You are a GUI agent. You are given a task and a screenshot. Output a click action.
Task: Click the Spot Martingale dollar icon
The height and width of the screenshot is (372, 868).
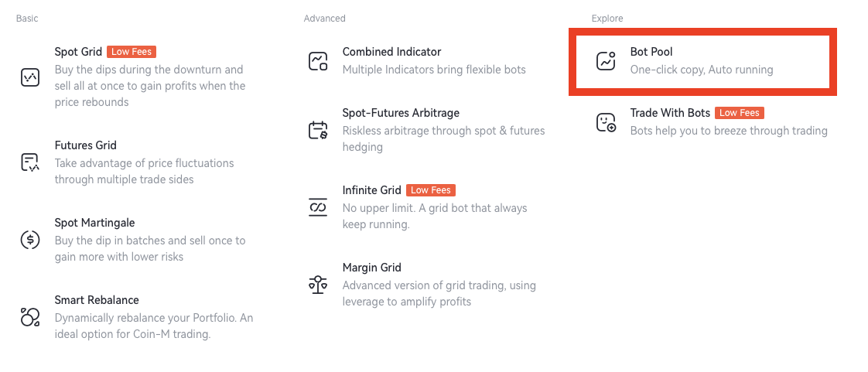tap(29, 240)
